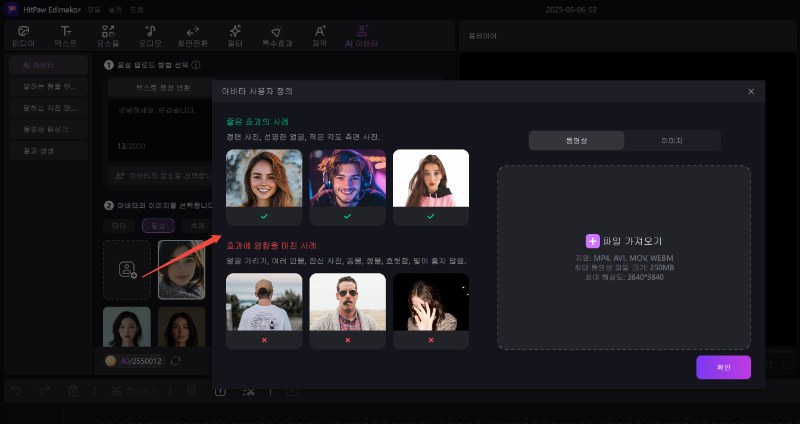This screenshot has width=800, height=424.
Task: Select the 말하는 동물 sidebar item
Action: pyautogui.click(x=48, y=87)
